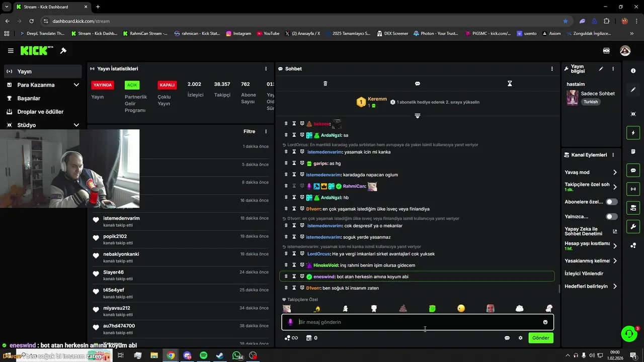Open the emoji picker in message box
This screenshot has width=644, height=362.
[545, 322]
